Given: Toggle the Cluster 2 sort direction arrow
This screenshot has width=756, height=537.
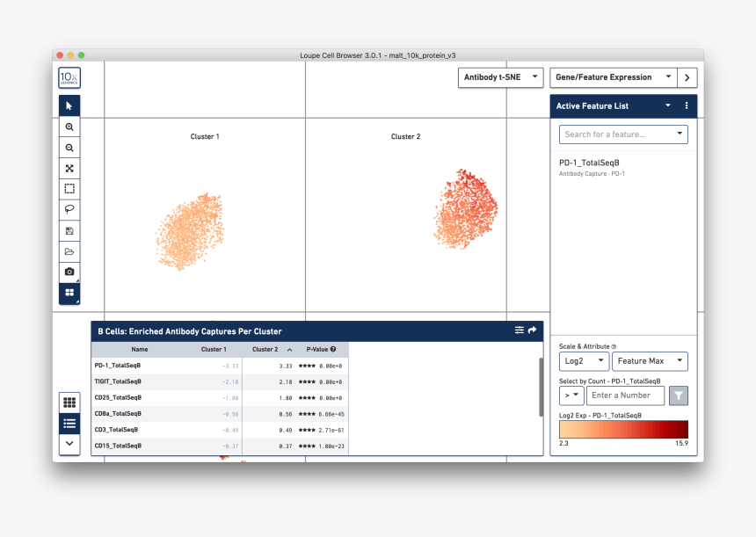Looking at the screenshot, I should tap(289, 350).
